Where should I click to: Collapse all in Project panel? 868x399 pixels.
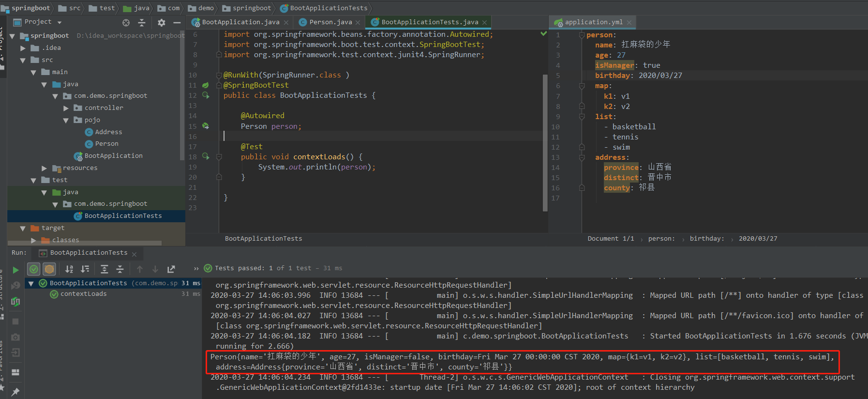(x=142, y=22)
